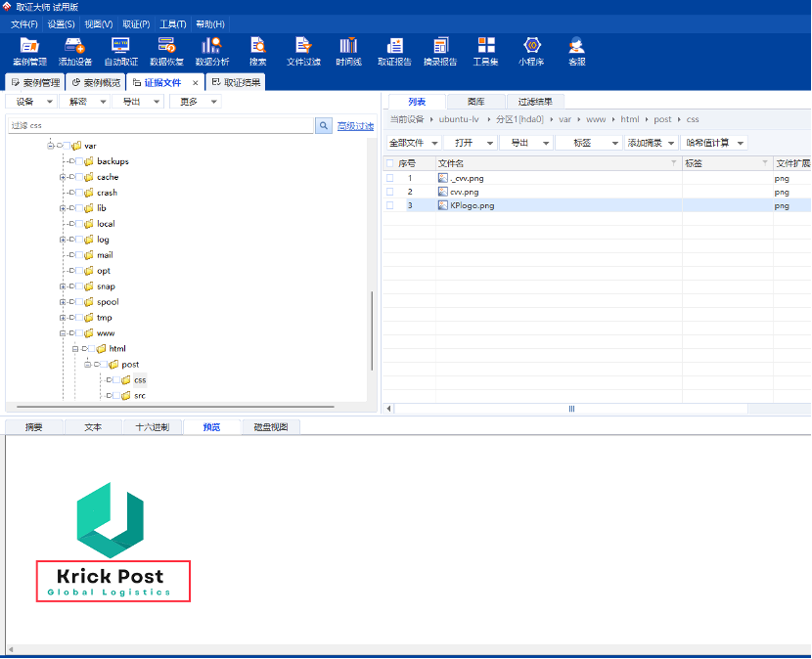812x659 pixels.
Task: Open the 时间线 timeline tool
Action: pos(348,51)
